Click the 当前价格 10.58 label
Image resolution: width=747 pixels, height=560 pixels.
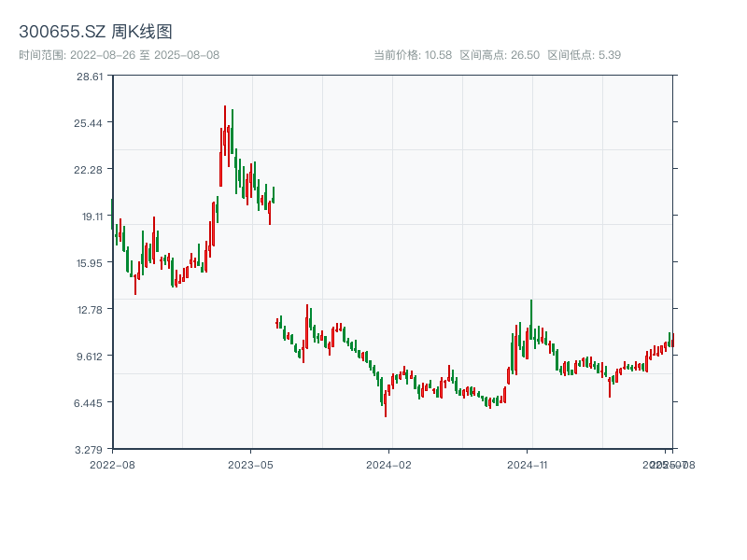[412, 55]
